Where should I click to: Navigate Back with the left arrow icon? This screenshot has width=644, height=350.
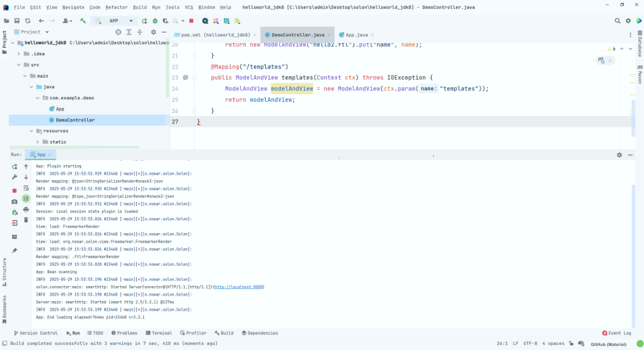click(x=41, y=21)
